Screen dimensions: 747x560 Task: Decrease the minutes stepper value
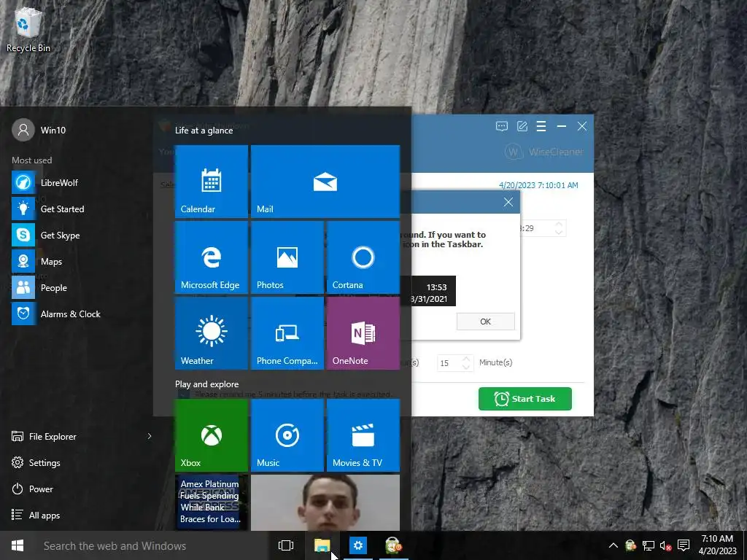467,367
